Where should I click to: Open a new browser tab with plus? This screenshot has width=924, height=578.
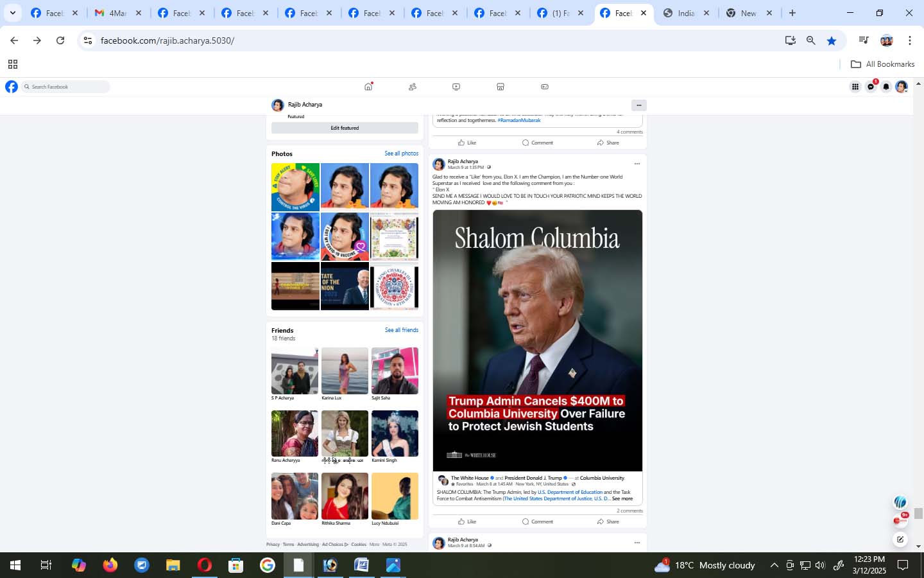pyautogui.click(x=792, y=13)
